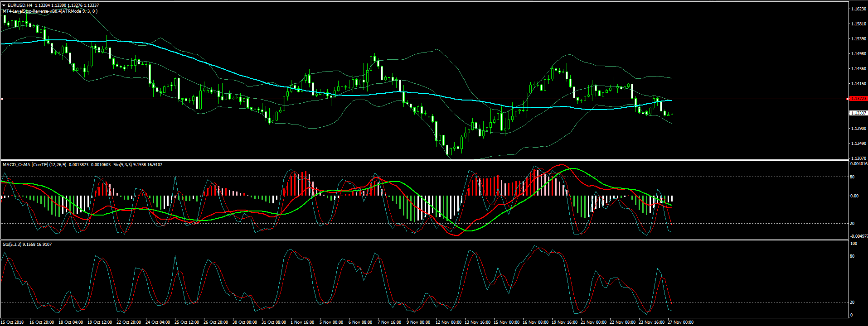Image resolution: width=868 pixels, height=326 pixels.
Task: Click the 19 Nov 16:00 time label
Action: tap(565, 322)
